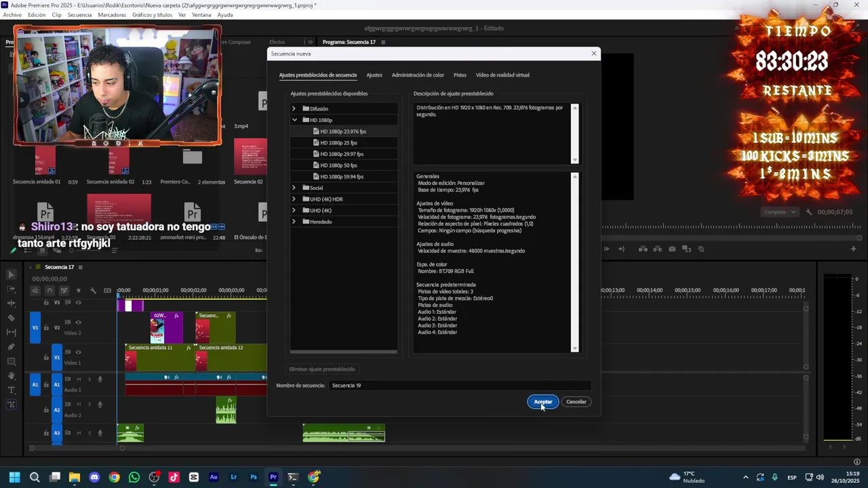Select the Ripple Edit tool
Image resolution: width=868 pixels, height=488 pixels.
[x=11, y=303]
